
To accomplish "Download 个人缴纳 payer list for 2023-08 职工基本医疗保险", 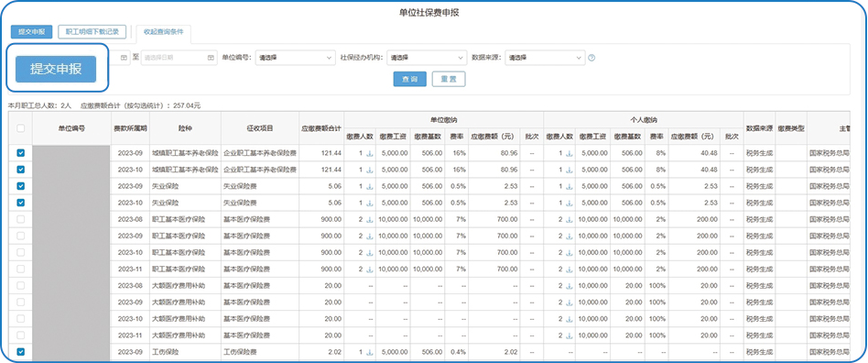I will [570, 220].
